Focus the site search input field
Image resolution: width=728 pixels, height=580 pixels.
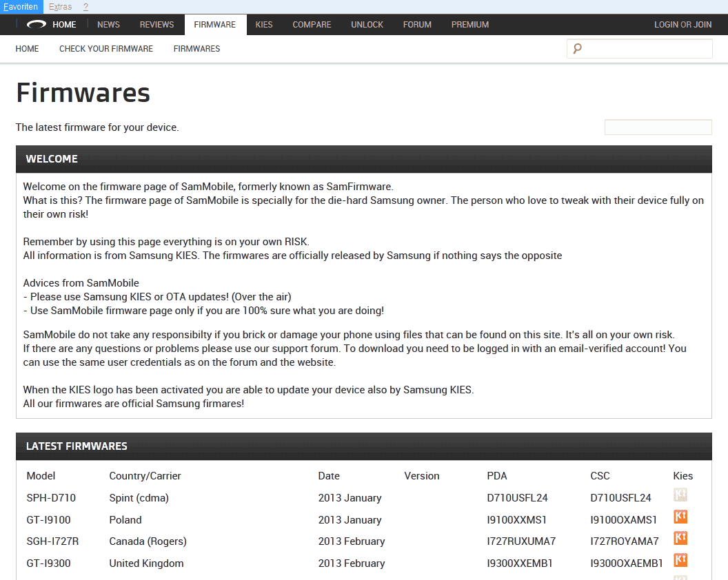[640, 49]
